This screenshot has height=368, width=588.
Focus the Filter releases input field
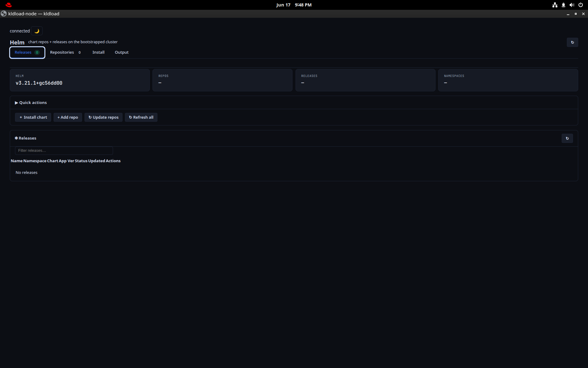click(x=64, y=151)
